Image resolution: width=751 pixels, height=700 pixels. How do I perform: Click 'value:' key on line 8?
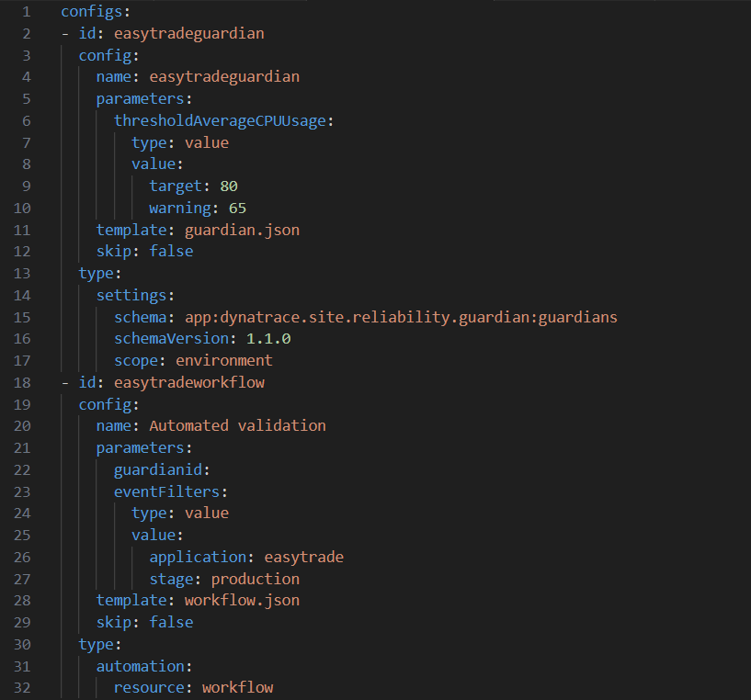click(157, 164)
